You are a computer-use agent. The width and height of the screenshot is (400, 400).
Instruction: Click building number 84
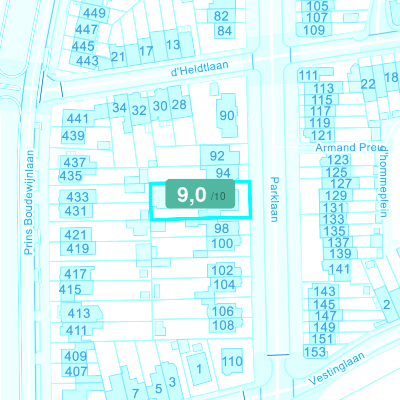point(224,31)
